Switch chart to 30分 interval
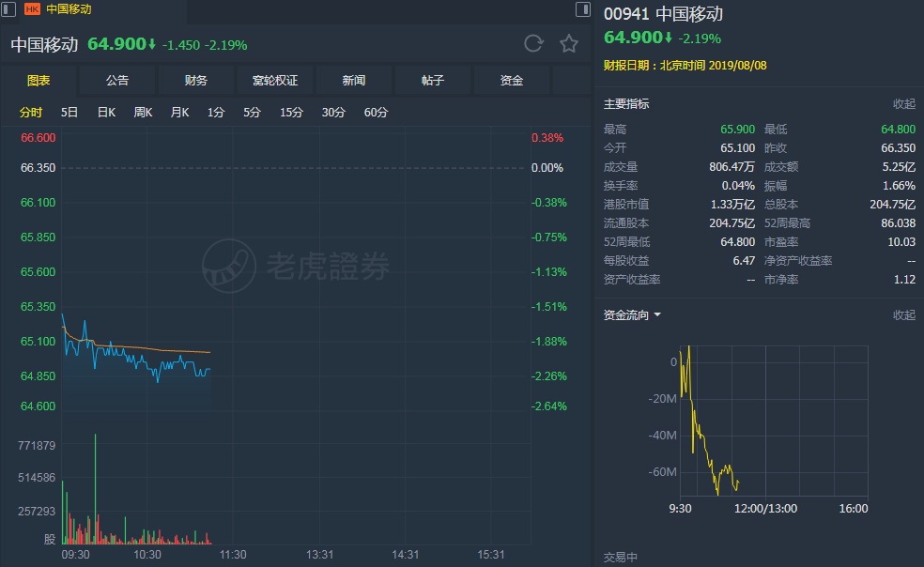This screenshot has height=567, width=924. point(333,112)
